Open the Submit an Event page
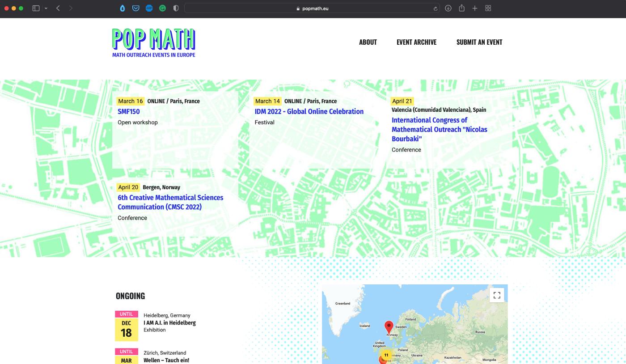Screen dimensions: 626x364 tap(479, 42)
